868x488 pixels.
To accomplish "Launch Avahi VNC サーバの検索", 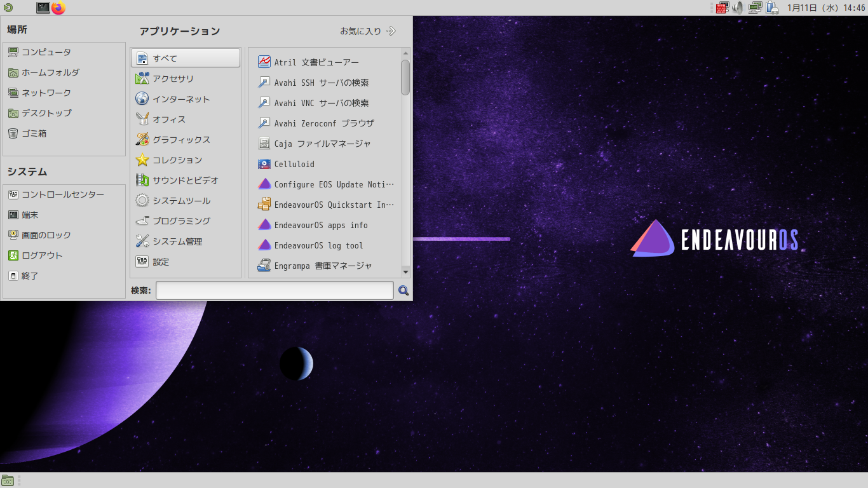I will pos(325,103).
